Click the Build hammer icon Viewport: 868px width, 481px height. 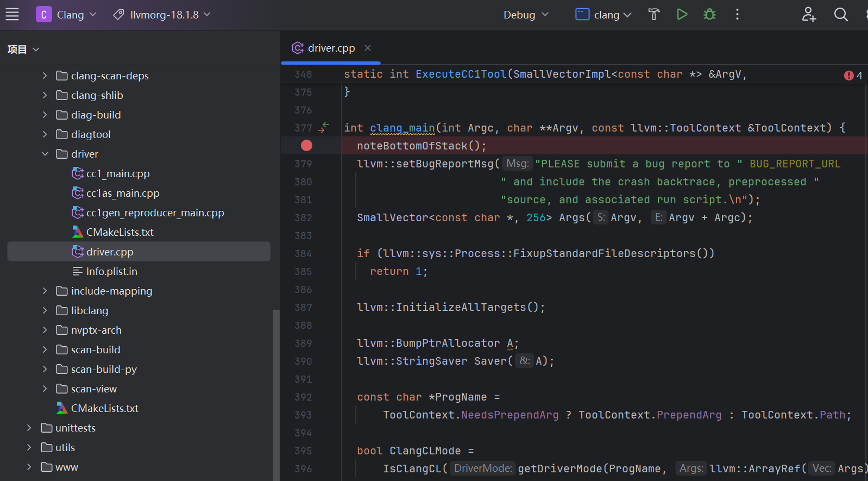coord(654,15)
